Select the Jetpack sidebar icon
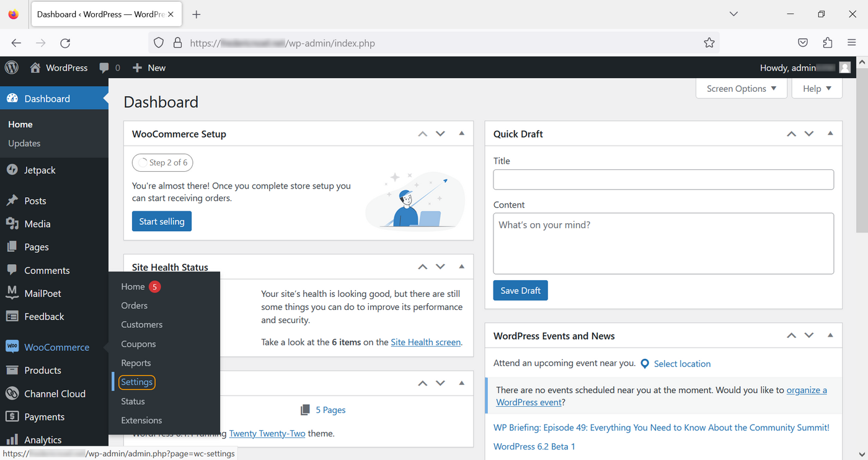Image resolution: width=868 pixels, height=460 pixels. [14, 170]
